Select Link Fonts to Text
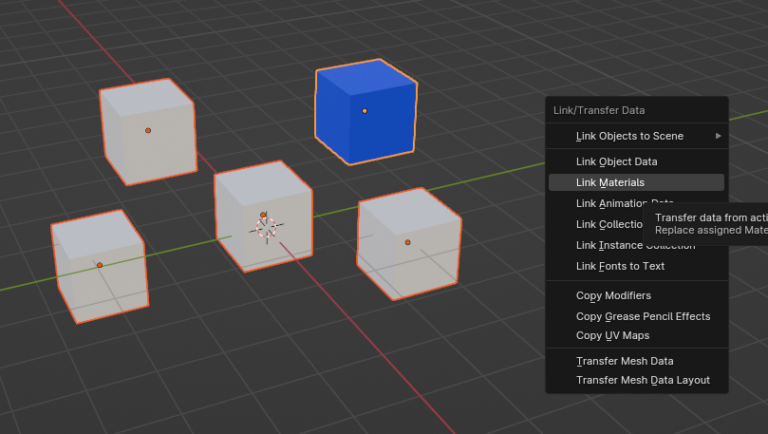768x434 pixels. pyautogui.click(x=620, y=266)
